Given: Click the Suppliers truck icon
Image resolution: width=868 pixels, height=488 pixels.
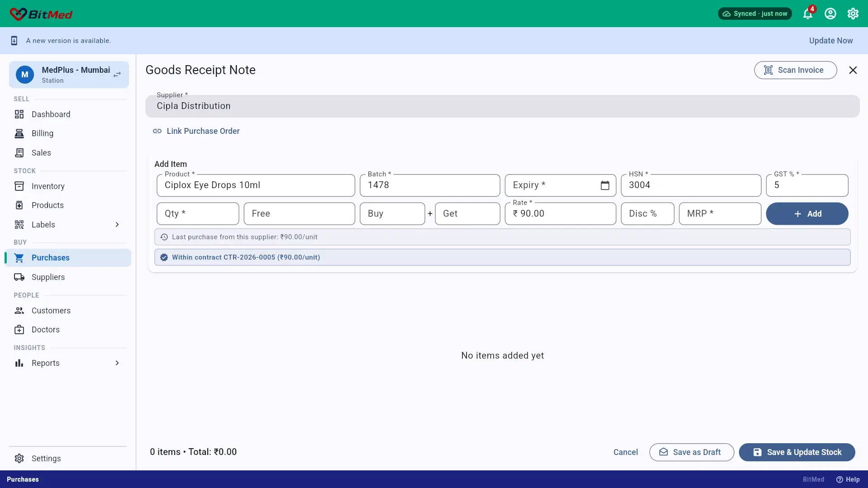Looking at the screenshot, I should [19, 277].
